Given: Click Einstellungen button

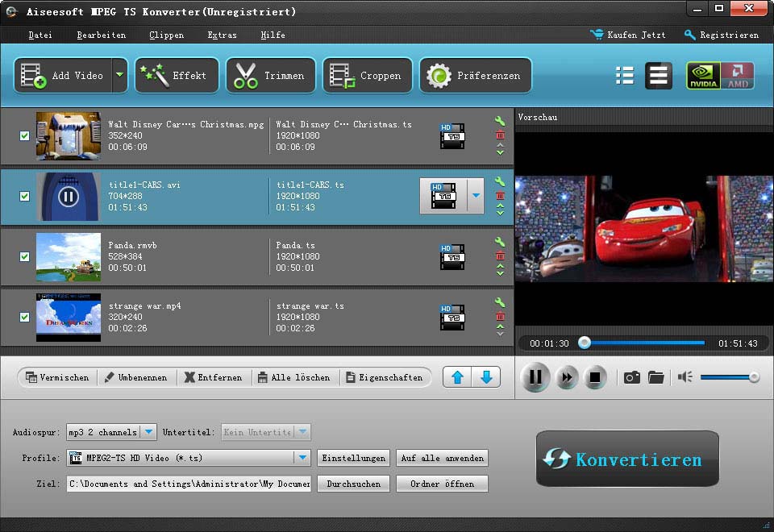Looking at the screenshot, I should (x=353, y=458).
